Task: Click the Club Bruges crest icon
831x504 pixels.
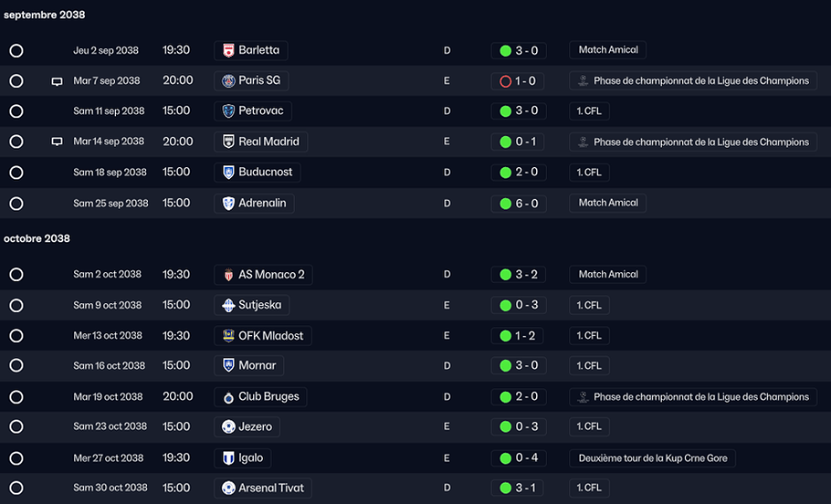Action: click(228, 397)
